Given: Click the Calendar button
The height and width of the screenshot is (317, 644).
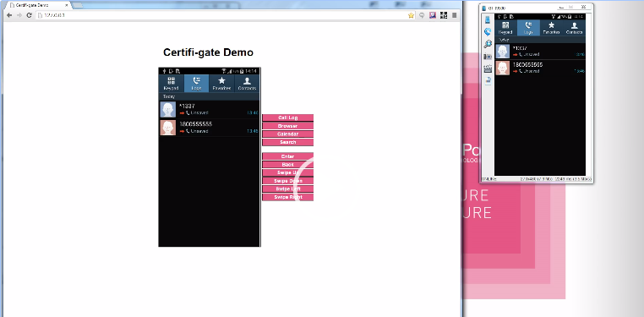Looking at the screenshot, I should [x=287, y=134].
